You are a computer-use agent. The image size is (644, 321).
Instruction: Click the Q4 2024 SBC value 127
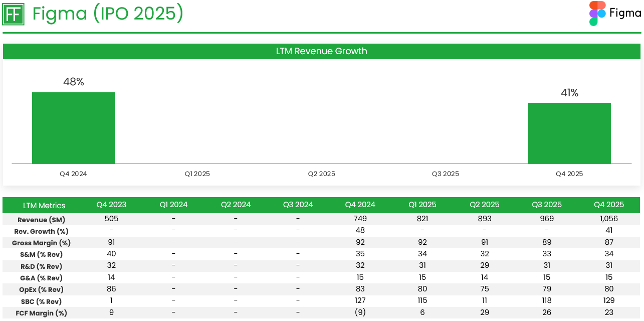pos(360,300)
